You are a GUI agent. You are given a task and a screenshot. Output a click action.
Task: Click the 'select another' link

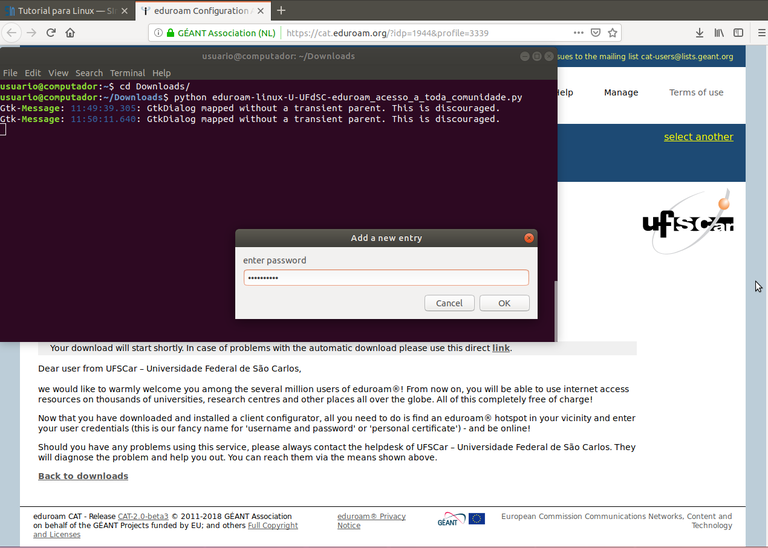tap(698, 137)
